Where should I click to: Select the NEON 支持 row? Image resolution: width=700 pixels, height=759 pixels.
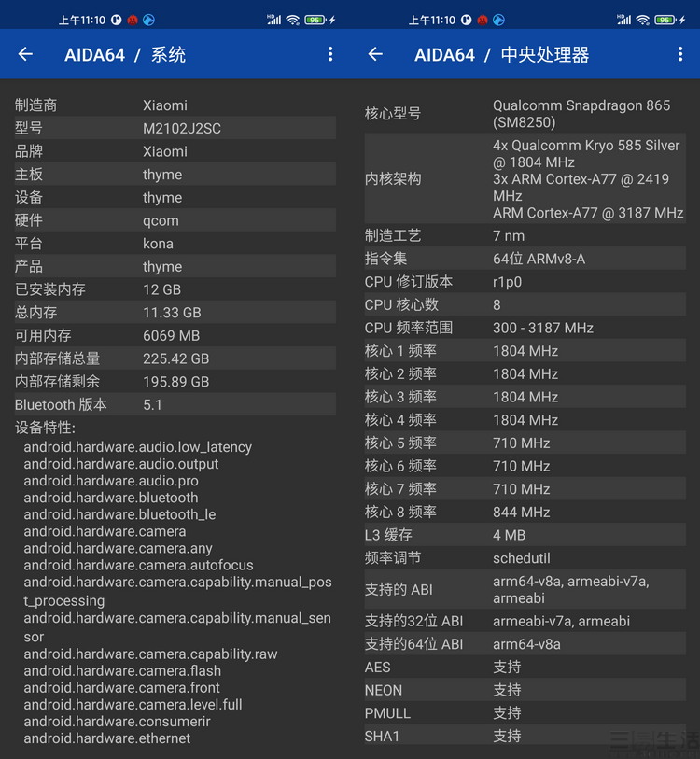(525, 690)
